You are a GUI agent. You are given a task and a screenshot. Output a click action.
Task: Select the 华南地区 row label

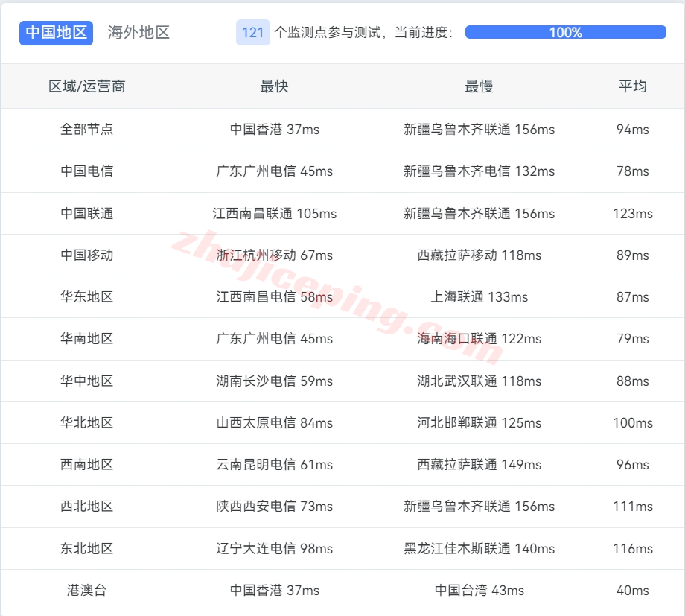pos(87,338)
